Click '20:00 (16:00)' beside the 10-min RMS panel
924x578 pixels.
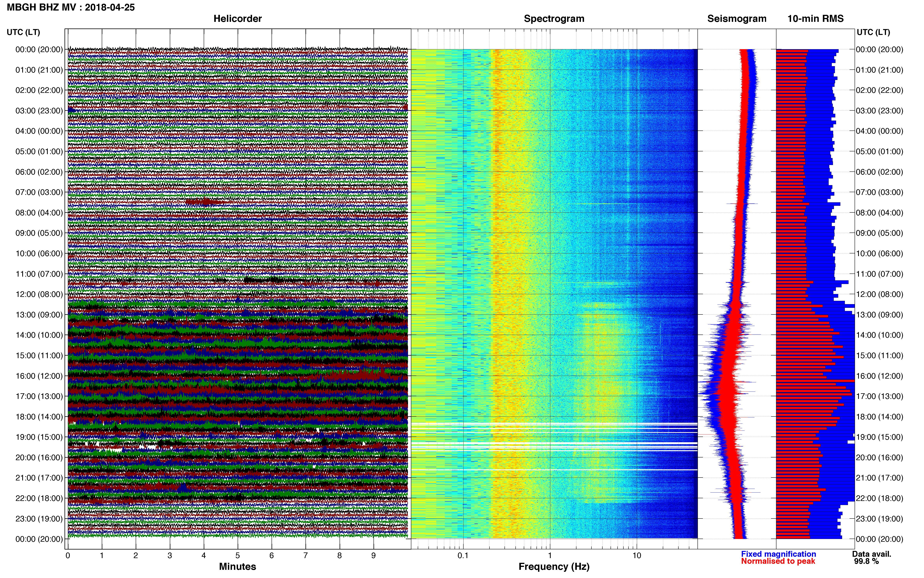[x=879, y=458]
